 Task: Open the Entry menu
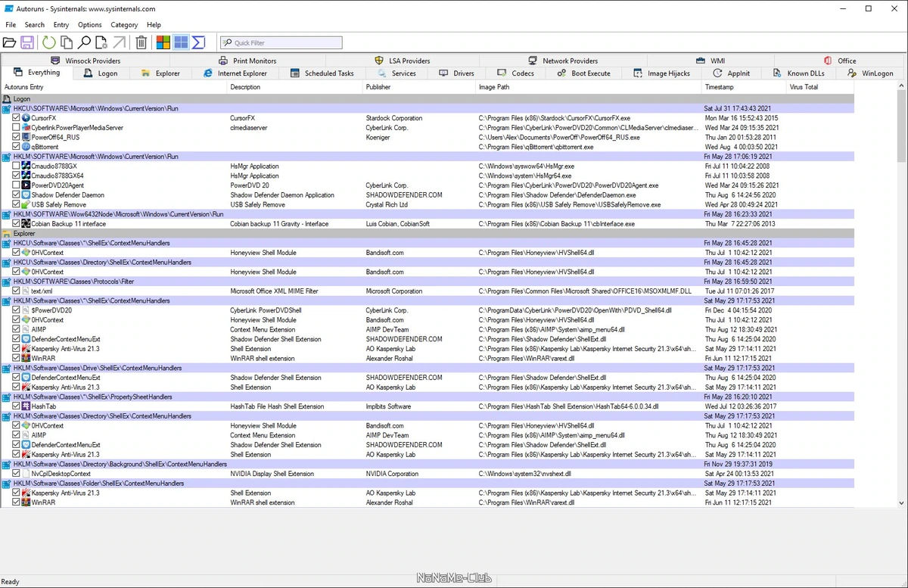pyautogui.click(x=61, y=25)
